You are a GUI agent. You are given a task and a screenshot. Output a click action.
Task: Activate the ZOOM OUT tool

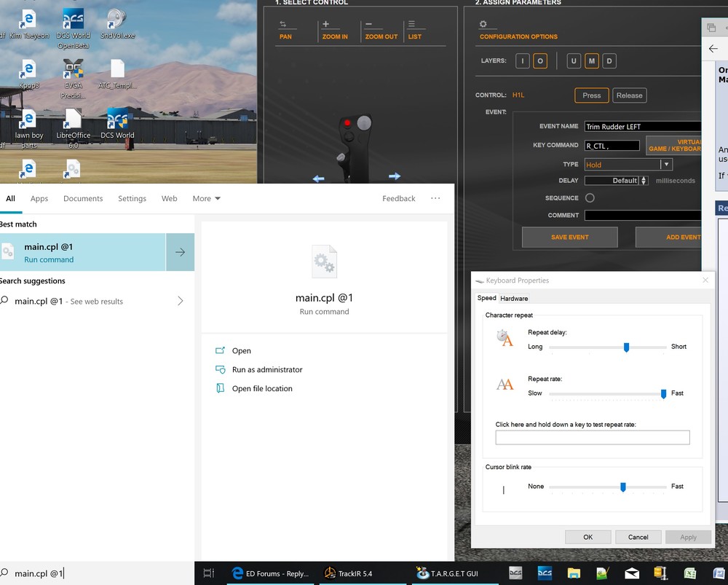(381, 31)
